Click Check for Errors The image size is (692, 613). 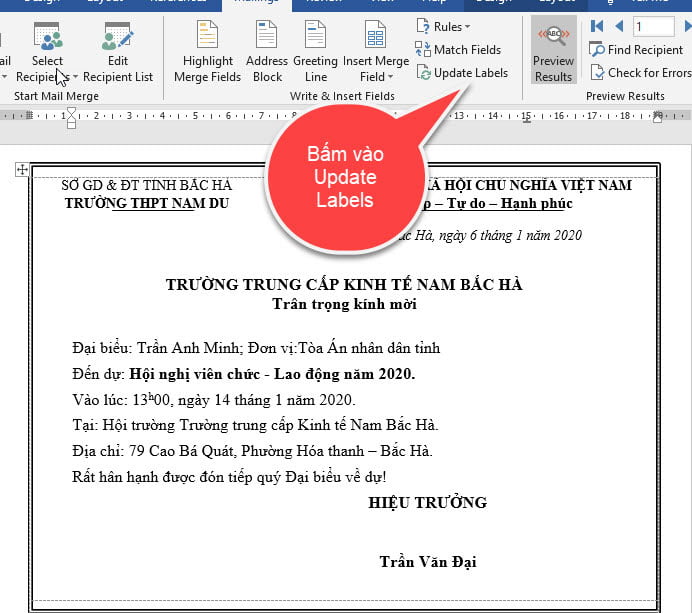click(641, 72)
